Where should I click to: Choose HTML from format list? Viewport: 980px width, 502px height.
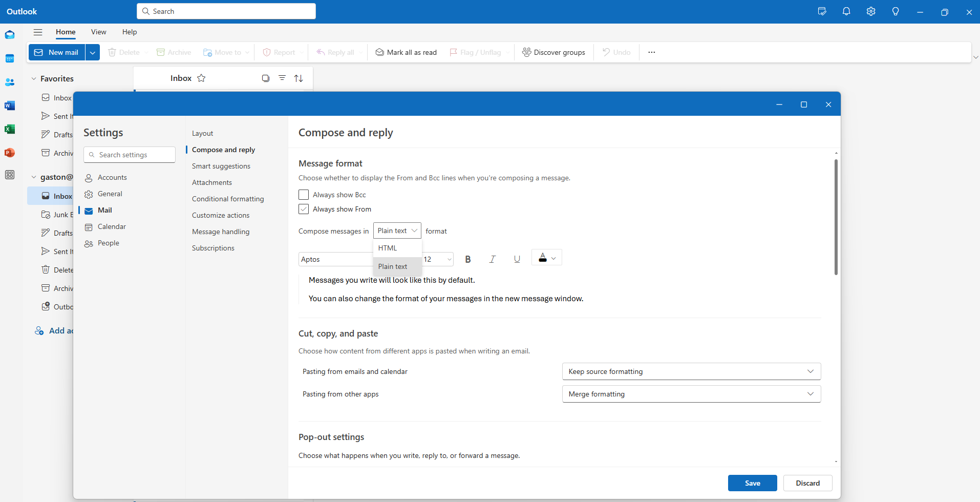pyautogui.click(x=397, y=248)
